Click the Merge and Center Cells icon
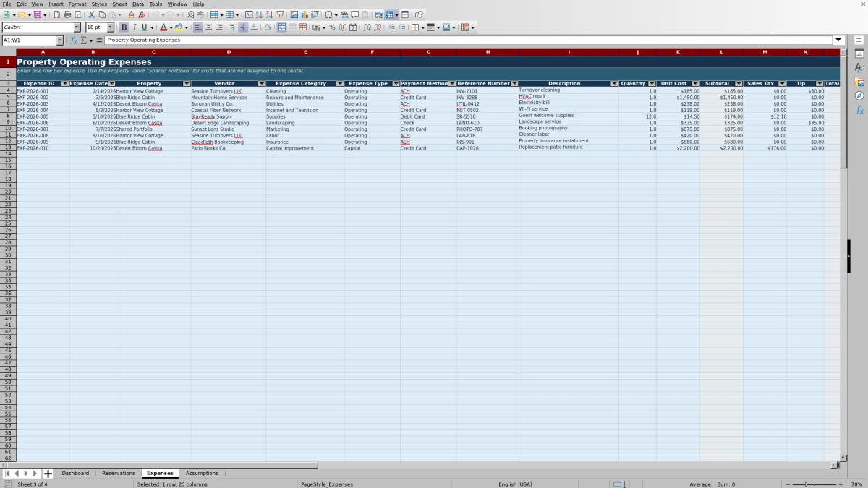This screenshot has height=488, width=868. (281, 27)
